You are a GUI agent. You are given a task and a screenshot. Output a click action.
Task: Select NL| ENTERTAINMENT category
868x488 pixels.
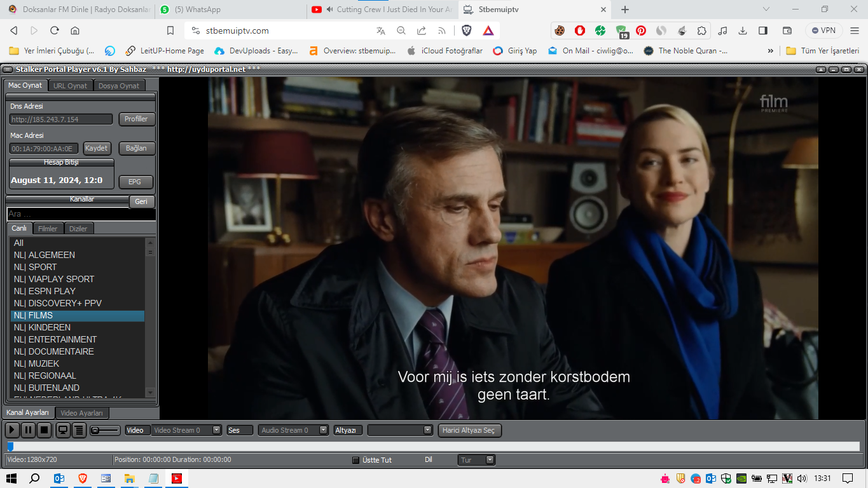[78, 339]
